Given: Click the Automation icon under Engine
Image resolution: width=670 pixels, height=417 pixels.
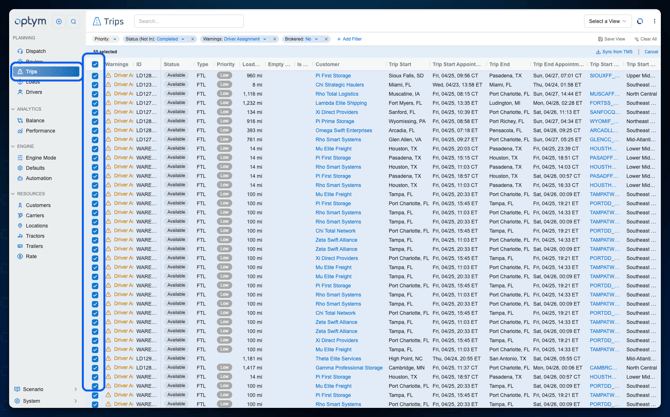Looking at the screenshot, I should 20,178.
